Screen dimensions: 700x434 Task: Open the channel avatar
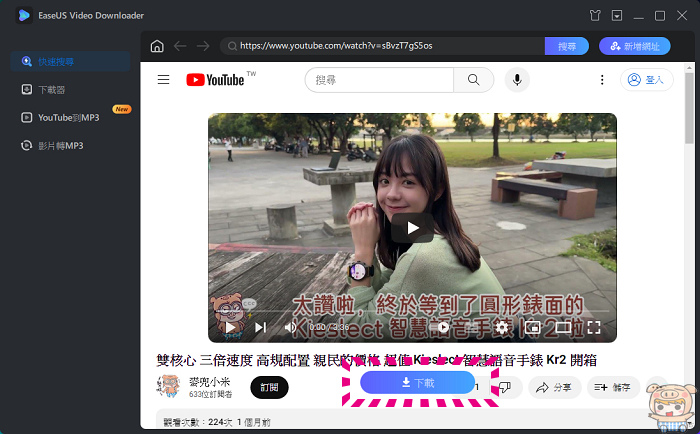pyautogui.click(x=168, y=387)
